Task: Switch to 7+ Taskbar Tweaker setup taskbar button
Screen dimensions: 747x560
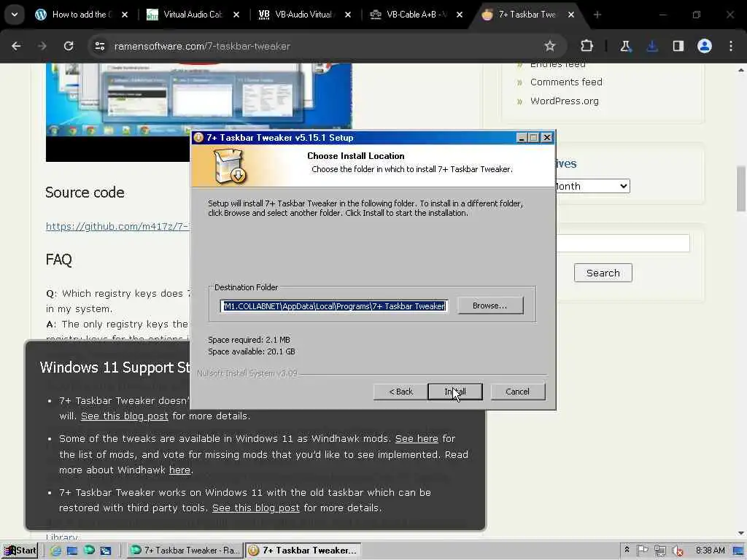Action: point(303,551)
